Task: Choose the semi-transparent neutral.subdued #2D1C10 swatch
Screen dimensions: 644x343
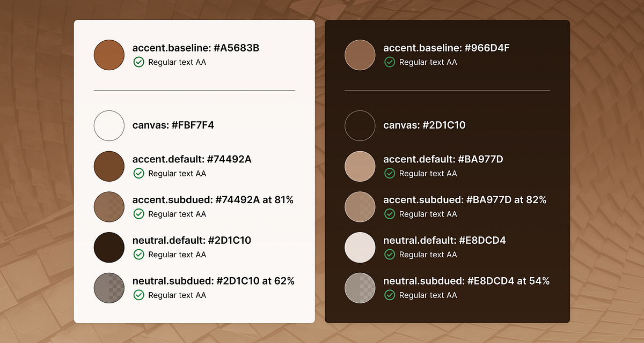Action: click(x=109, y=288)
